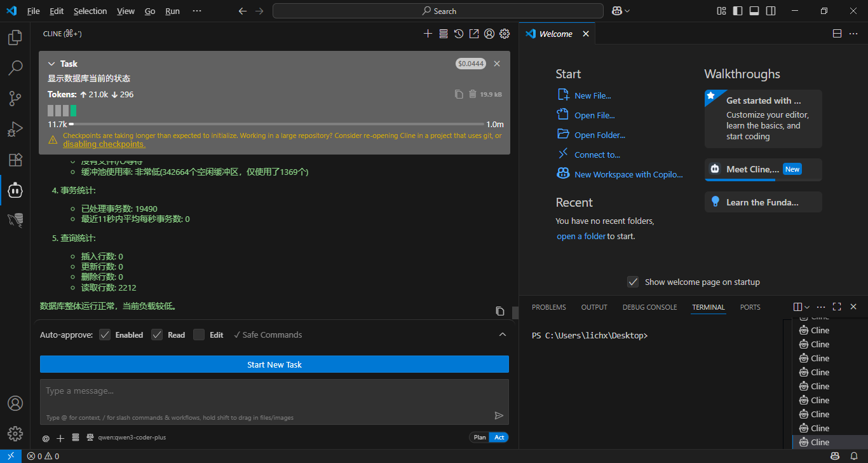Click the Start New Task button

point(275,364)
